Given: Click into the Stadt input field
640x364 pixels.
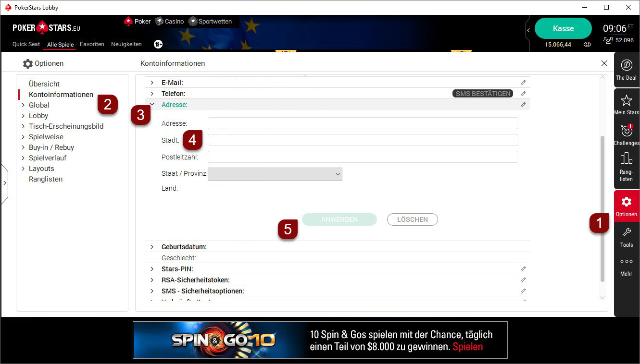Looking at the screenshot, I should 363,140.
